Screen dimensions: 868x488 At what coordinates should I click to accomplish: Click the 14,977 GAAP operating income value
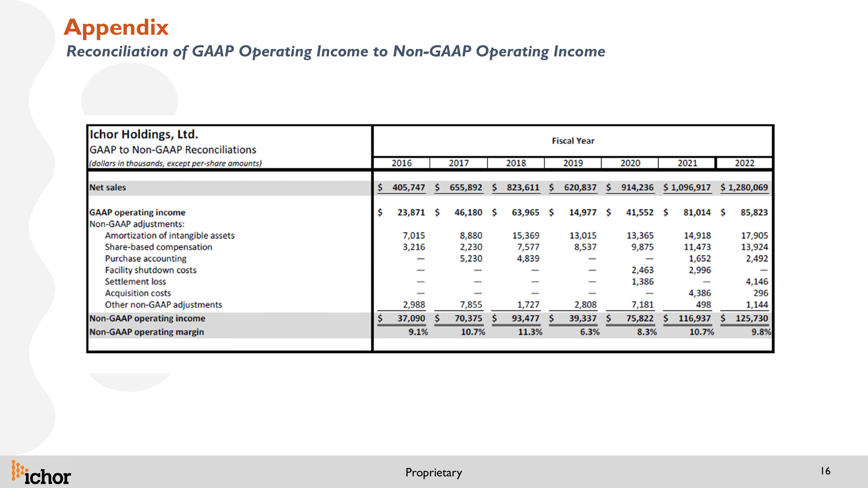pyautogui.click(x=583, y=213)
